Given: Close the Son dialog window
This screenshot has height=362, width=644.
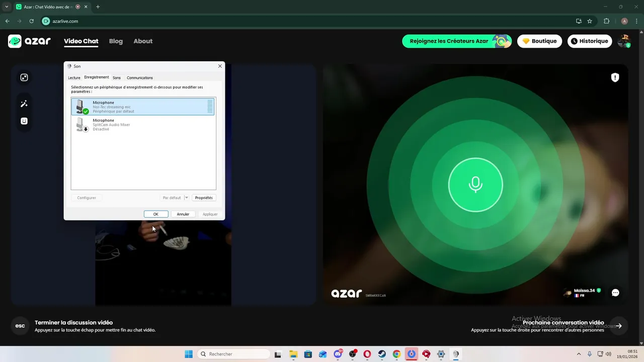Looking at the screenshot, I should click(220, 66).
